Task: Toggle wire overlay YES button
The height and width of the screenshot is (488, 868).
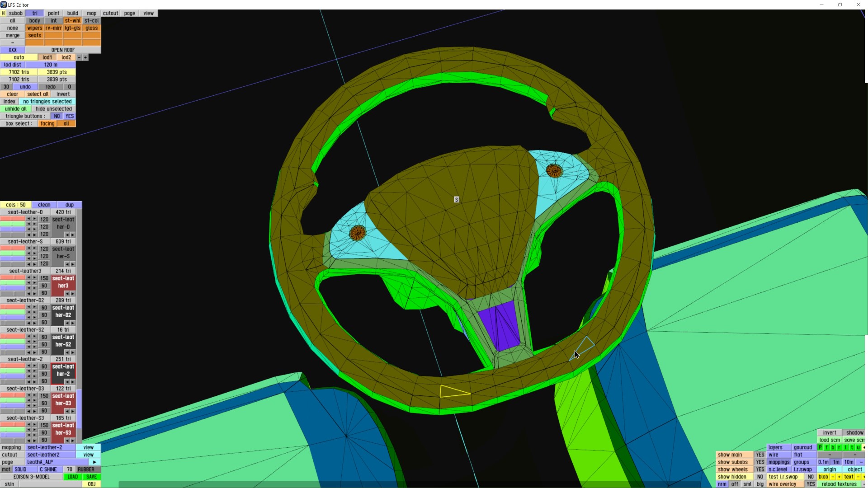Action: 811,484
